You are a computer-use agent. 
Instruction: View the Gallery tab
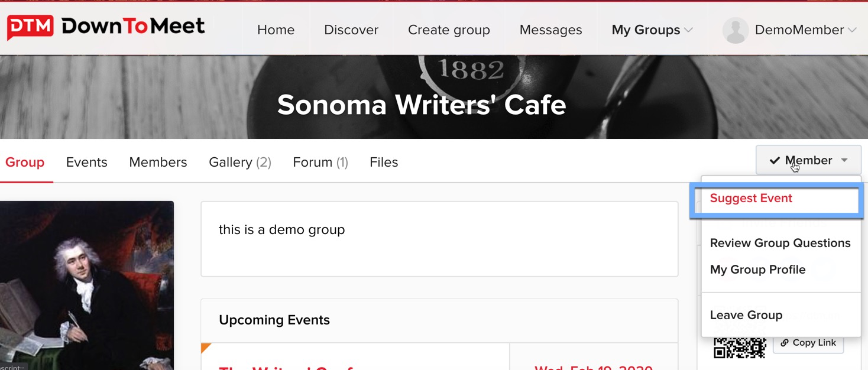pyautogui.click(x=239, y=163)
